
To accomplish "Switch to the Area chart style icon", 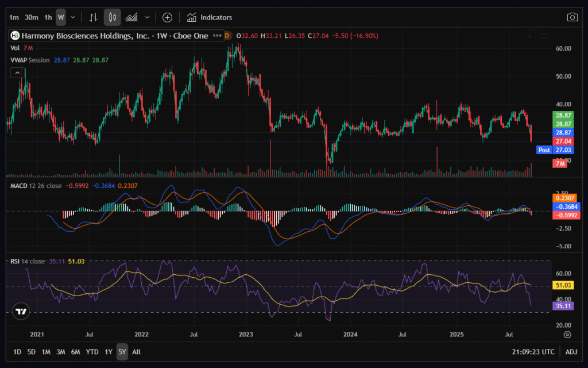I will click(x=131, y=17).
